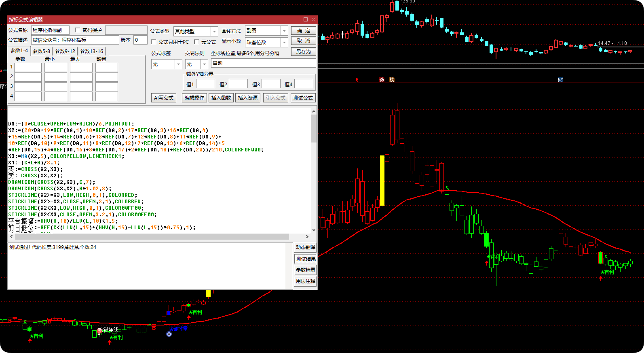The height and width of the screenshot is (353, 644).
Task: Click the 另存为 button
Action: click(304, 51)
